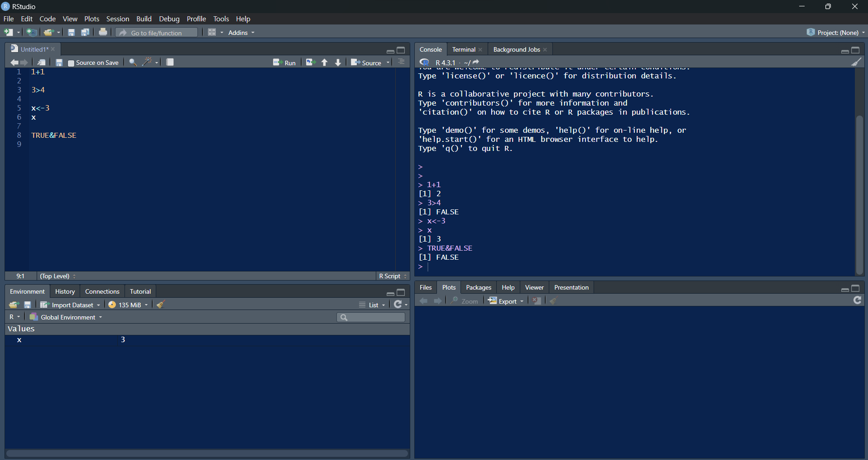868x460 pixels.
Task: Click Environment pane horizontal scrollbar
Action: coord(207,453)
